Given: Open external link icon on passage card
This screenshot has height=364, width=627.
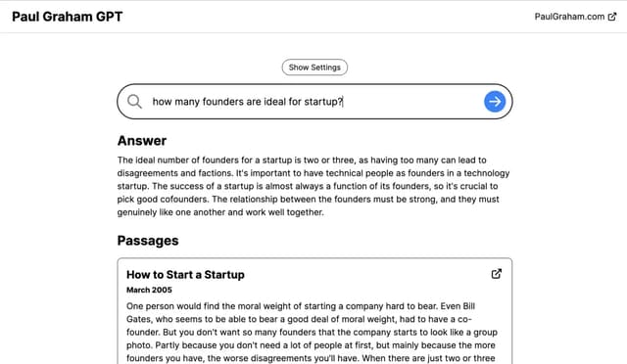Looking at the screenshot, I should (497, 274).
